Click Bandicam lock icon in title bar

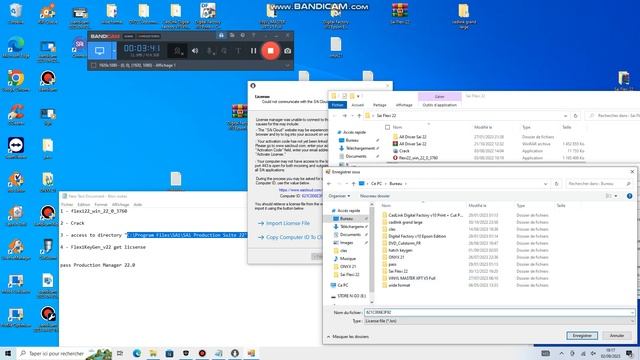click(221, 36)
